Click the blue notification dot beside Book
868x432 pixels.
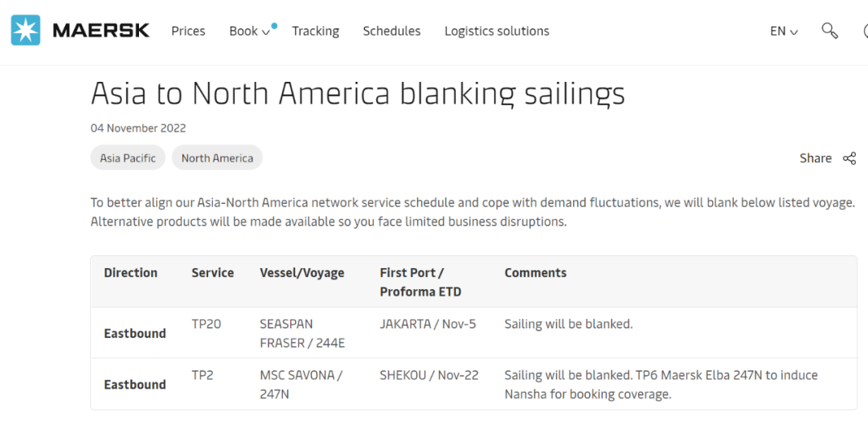click(x=274, y=26)
